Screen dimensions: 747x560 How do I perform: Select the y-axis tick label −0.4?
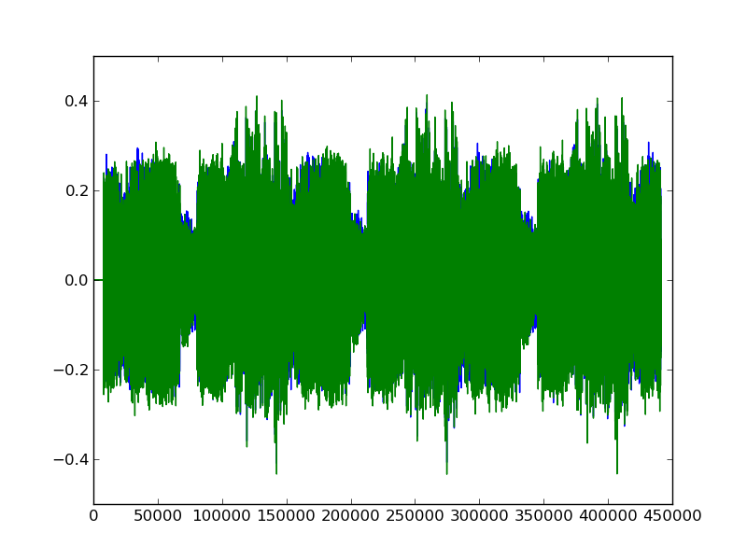pos(71,459)
